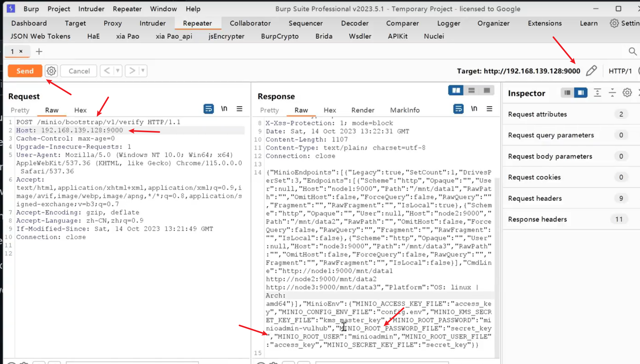The height and width of the screenshot is (364, 640).
Task: Toggle word wrap icon in Request panel
Action: click(x=208, y=109)
